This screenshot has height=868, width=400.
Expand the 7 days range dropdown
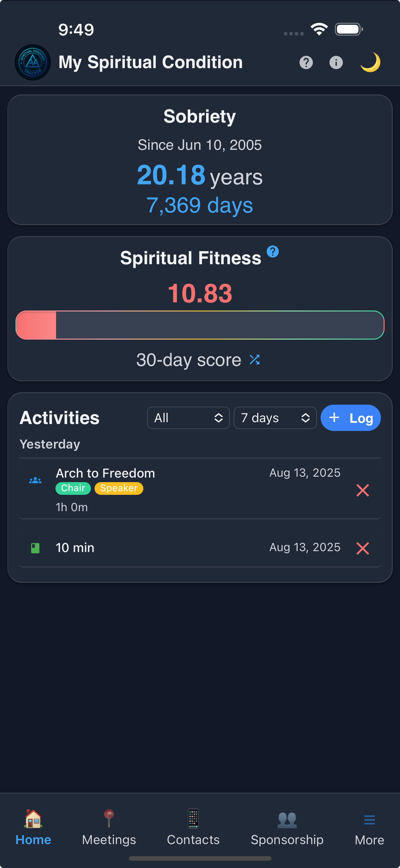point(275,418)
